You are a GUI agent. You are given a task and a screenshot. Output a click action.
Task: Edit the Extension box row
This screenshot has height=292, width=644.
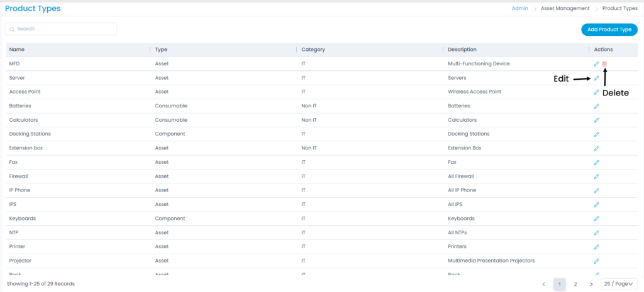[596, 148]
